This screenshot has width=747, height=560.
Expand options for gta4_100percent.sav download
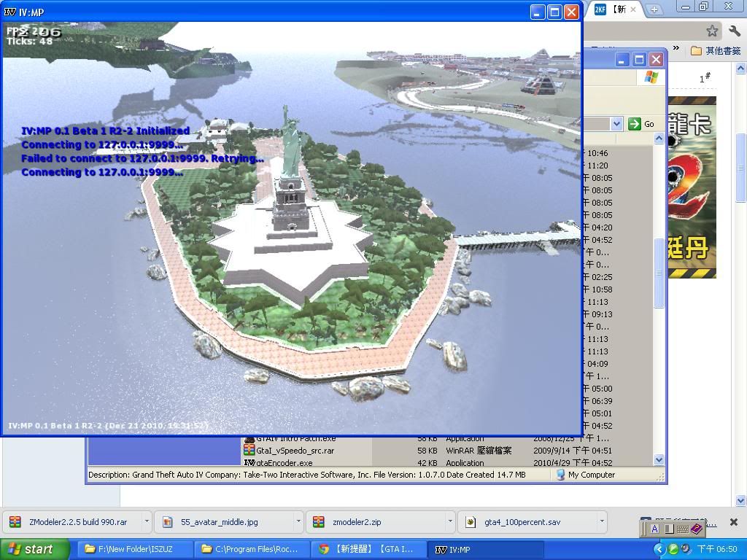click(x=601, y=522)
